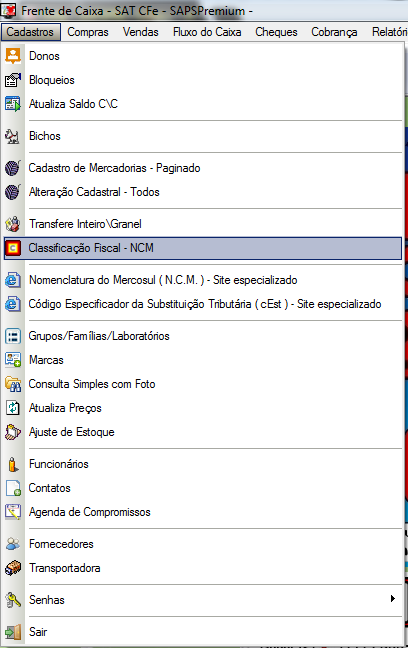Click the red Classificação Fiscal NCM icon

[13, 248]
